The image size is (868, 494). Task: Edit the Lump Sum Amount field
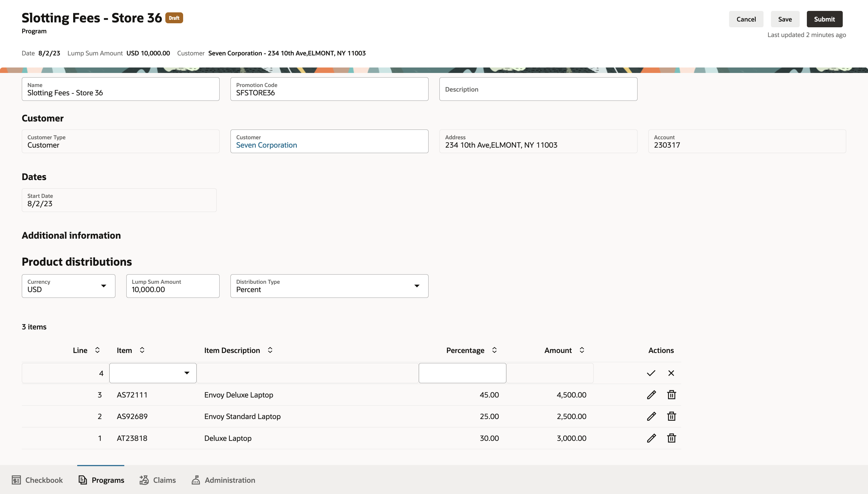(x=173, y=286)
